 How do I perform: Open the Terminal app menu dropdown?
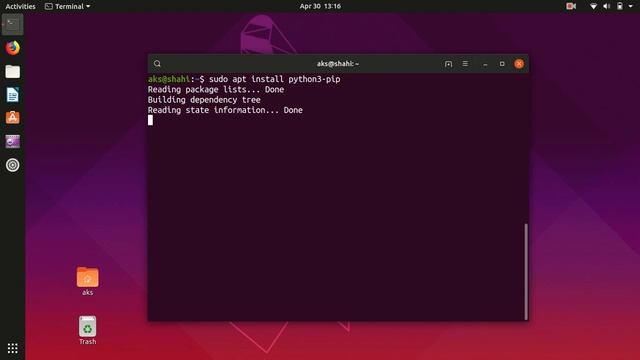67,6
